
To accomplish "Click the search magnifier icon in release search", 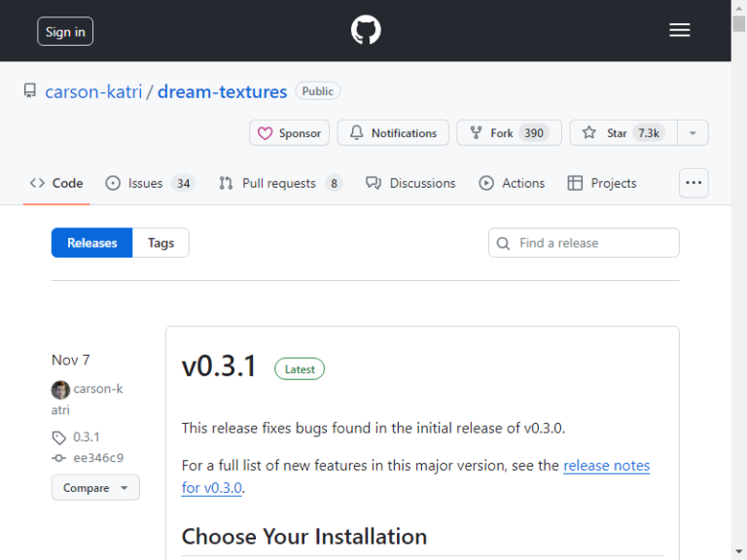I will pyautogui.click(x=503, y=243).
